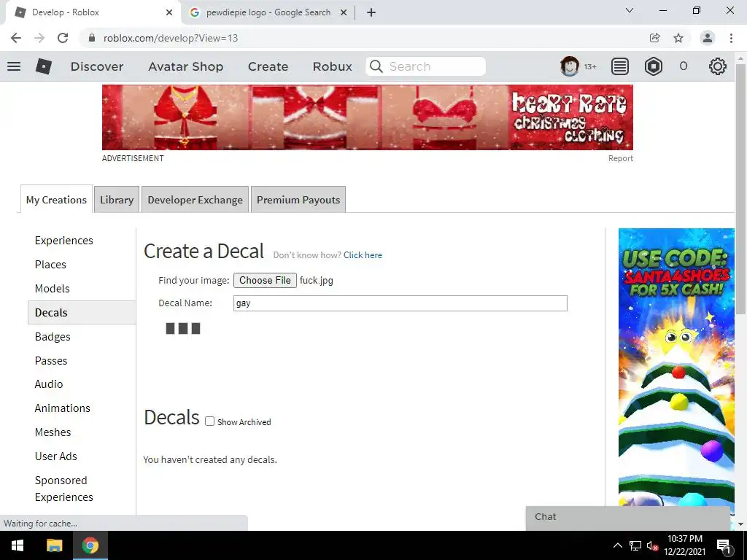Open the Premium Payouts tab
Viewport: 747px width, 560px height.
(298, 200)
